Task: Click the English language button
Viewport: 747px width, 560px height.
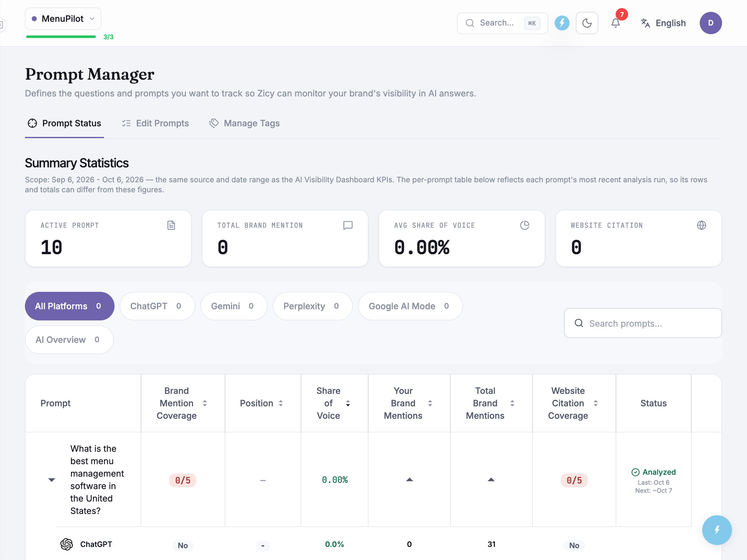Action: pos(663,23)
